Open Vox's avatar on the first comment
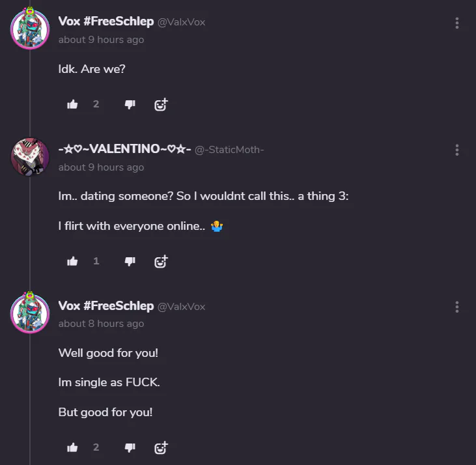 pos(30,28)
